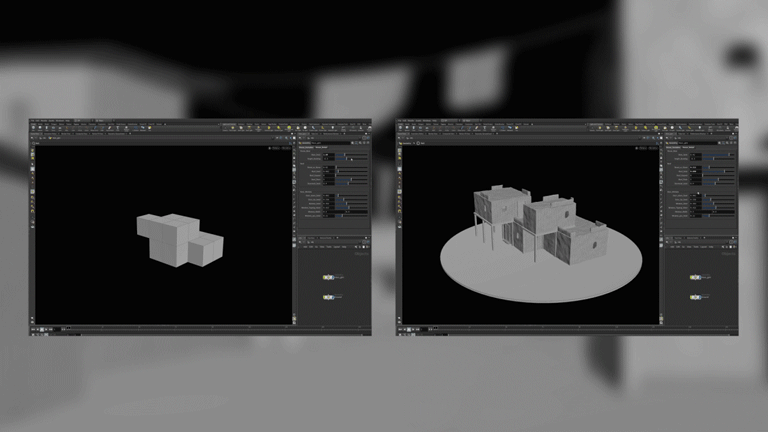Open the File menu in the right Houdini window

click(x=400, y=122)
